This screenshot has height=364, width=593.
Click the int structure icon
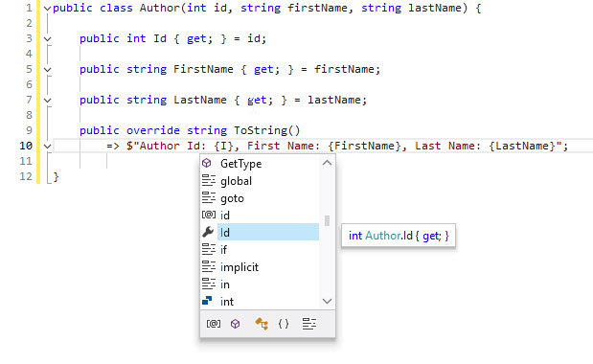207,301
